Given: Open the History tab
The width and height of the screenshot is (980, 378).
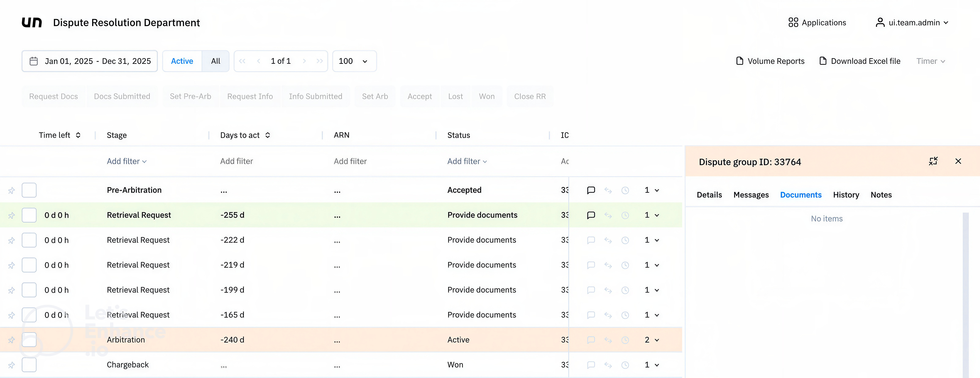Looking at the screenshot, I should (846, 195).
